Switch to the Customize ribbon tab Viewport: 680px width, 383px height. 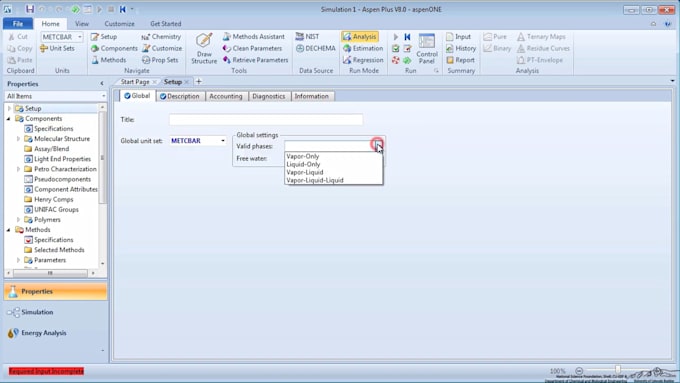(119, 24)
